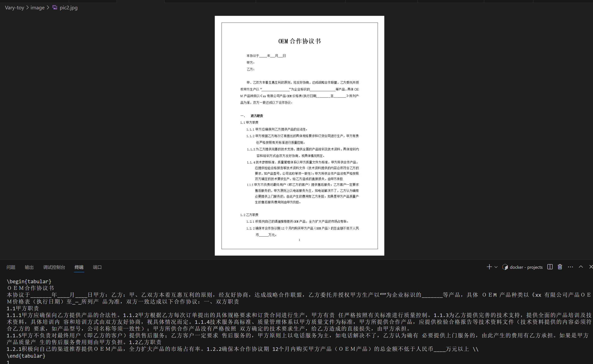Open the terminal more actions ellipsis menu
The image size is (593, 364).
[x=570, y=267]
